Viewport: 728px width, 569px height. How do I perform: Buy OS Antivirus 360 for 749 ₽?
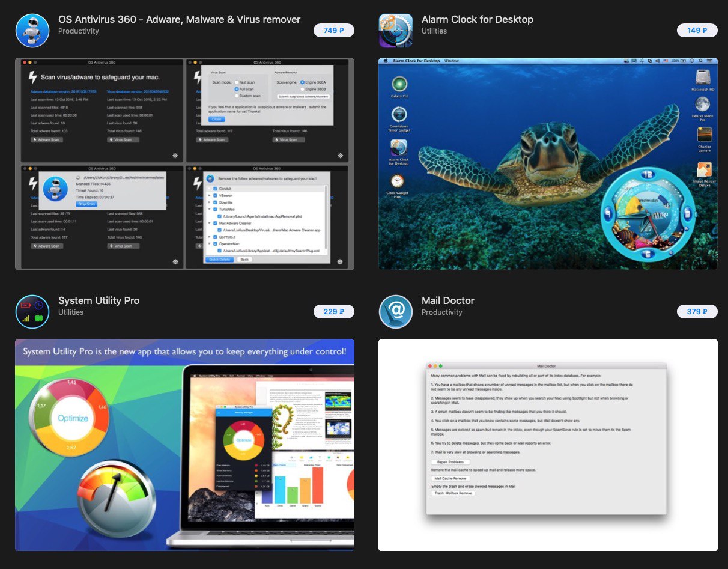pyautogui.click(x=334, y=30)
